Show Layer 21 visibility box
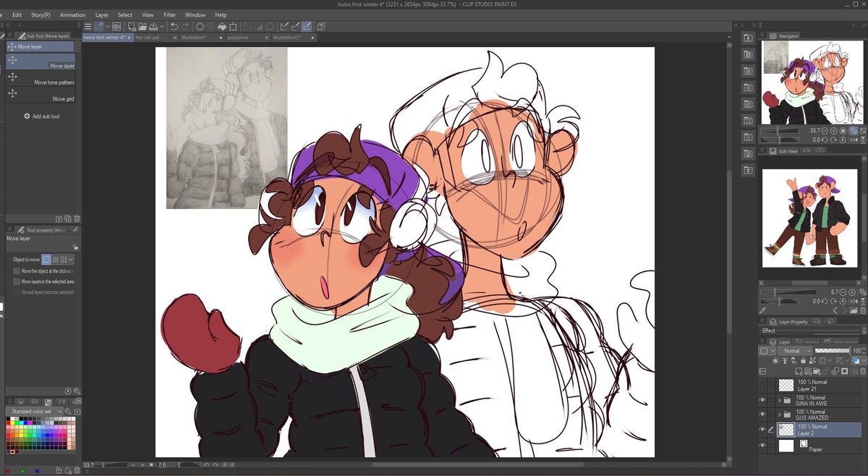Screen dimensions: 868x476 tap(762, 385)
